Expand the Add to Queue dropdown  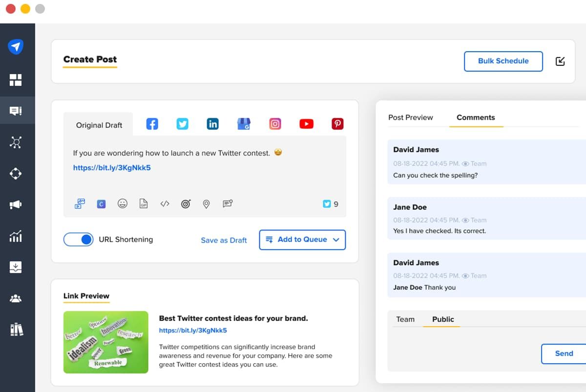335,240
